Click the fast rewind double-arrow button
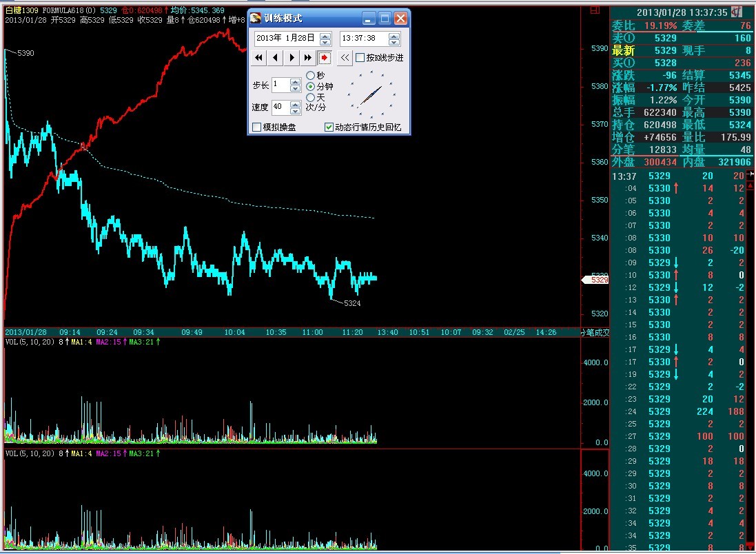This screenshot has height=554, width=756. [259, 58]
